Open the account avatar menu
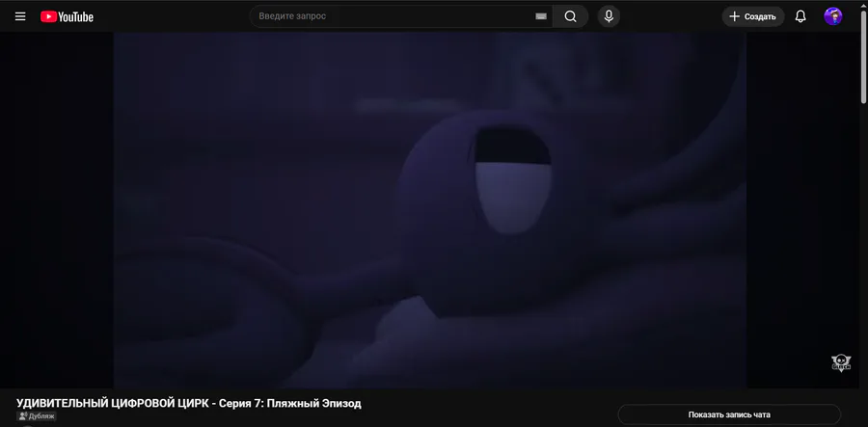Viewport: 868px width, 427px height. [x=833, y=16]
